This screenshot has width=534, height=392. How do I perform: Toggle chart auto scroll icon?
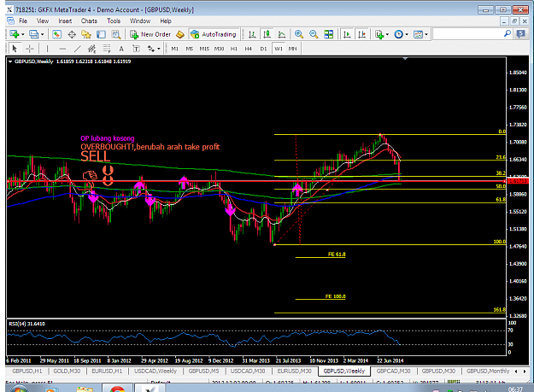(347, 34)
